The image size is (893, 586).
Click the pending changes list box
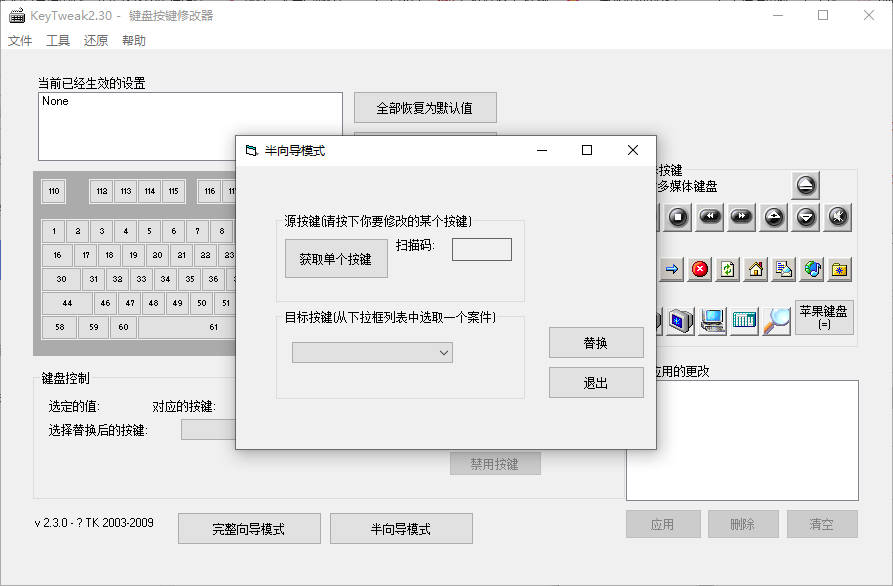point(743,440)
